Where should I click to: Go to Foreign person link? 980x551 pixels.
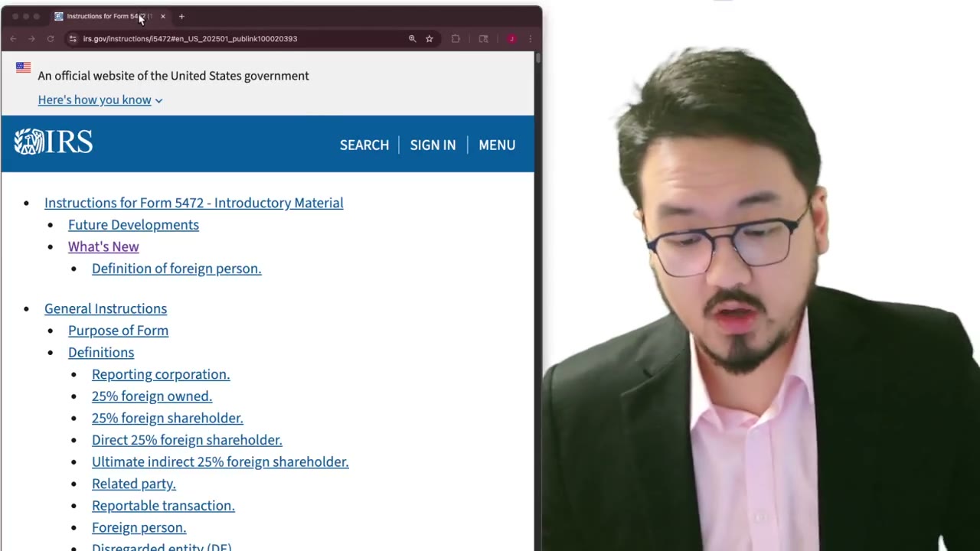[x=139, y=528]
